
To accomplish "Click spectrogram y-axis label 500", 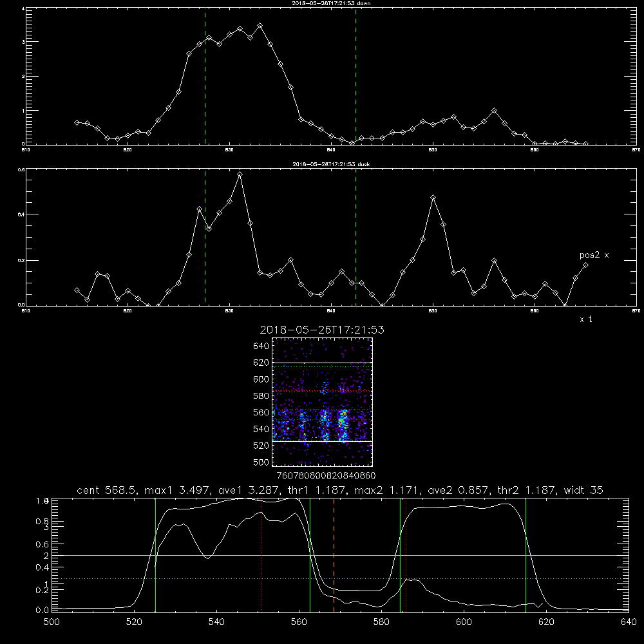I will click(x=261, y=462).
